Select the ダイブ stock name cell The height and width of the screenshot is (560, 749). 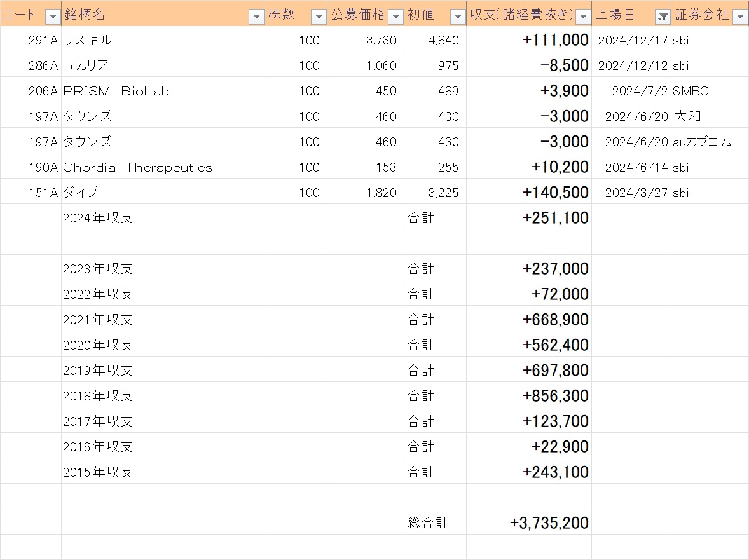coord(163,191)
